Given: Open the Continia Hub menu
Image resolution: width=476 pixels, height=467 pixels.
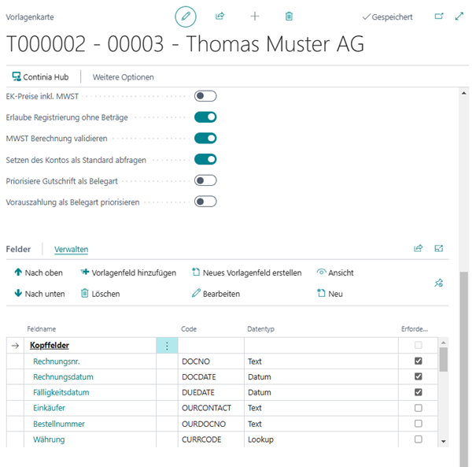Looking at the screenshot, I should point(41,77).
